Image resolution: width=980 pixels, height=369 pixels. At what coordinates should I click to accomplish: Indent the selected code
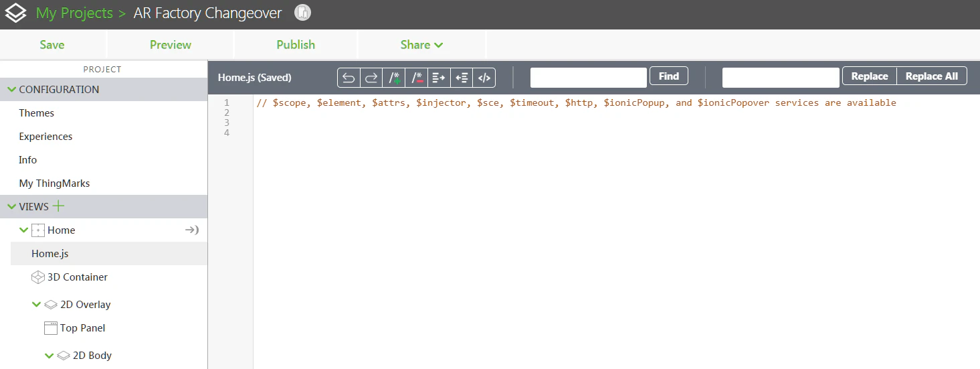pyautogui.click(x=439, y=78)
